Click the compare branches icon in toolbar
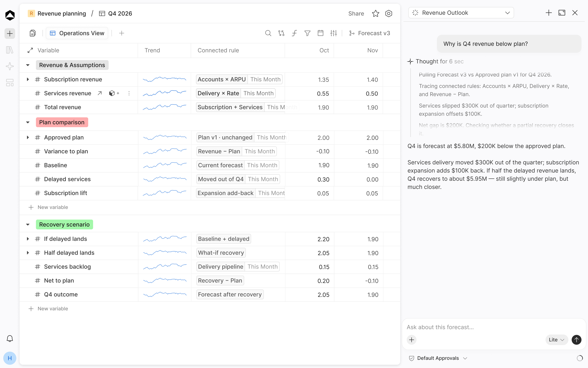 coord(281,33)
